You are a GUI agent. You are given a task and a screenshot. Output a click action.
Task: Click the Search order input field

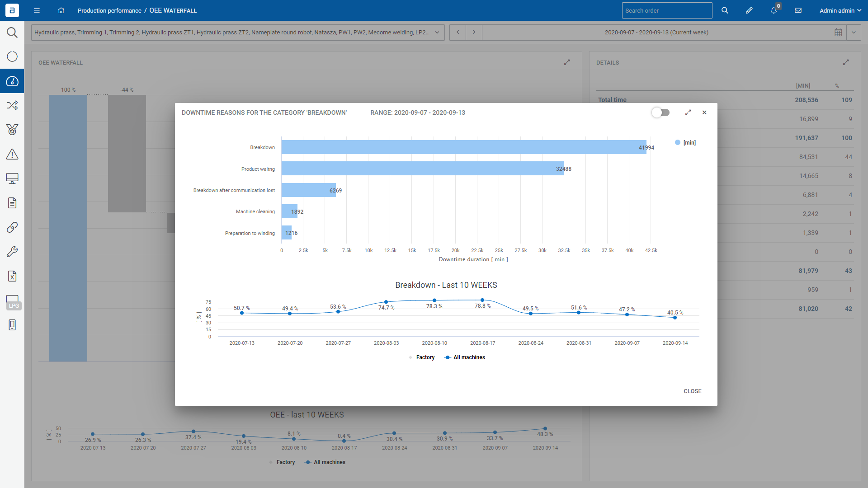pyautogui.click(x=667, y=10)
